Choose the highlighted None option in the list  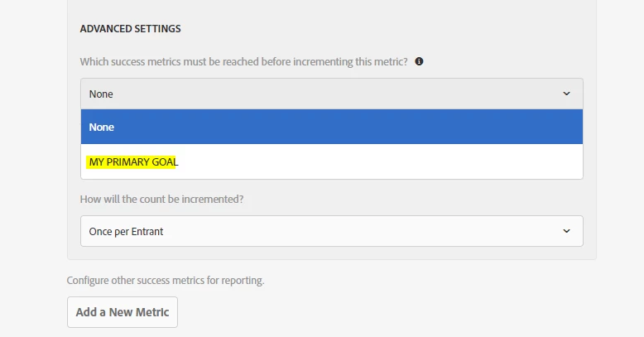click(332, 127)
